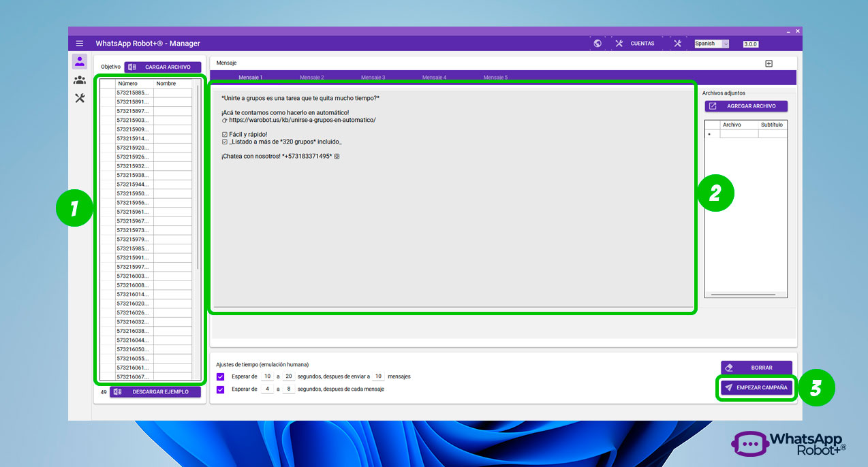The width and height of the screenshot is (868, 467).
Task: Click the Archivo column header
Action: point(739,125)
